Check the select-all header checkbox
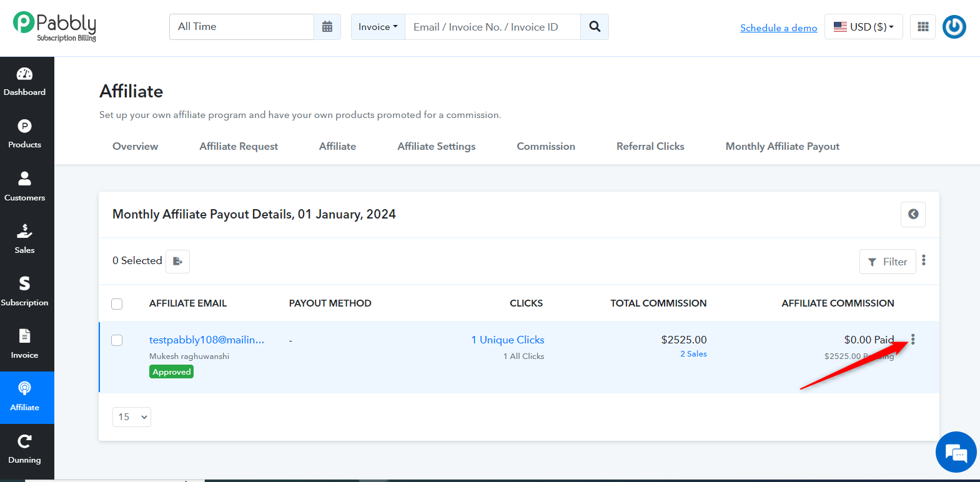Image resolution: width=980 pixels, height=482 pixels. click(117, 304)
